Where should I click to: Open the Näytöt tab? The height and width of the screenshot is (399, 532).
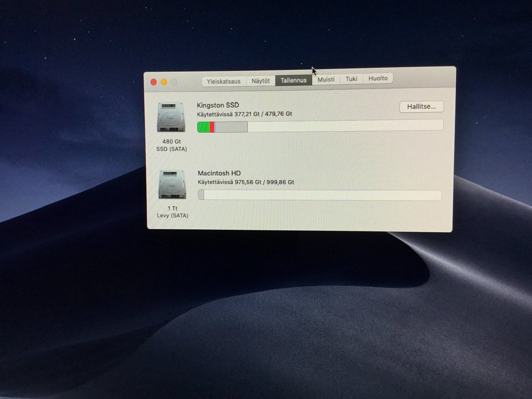pyautogui.click(x=261, y=81)
